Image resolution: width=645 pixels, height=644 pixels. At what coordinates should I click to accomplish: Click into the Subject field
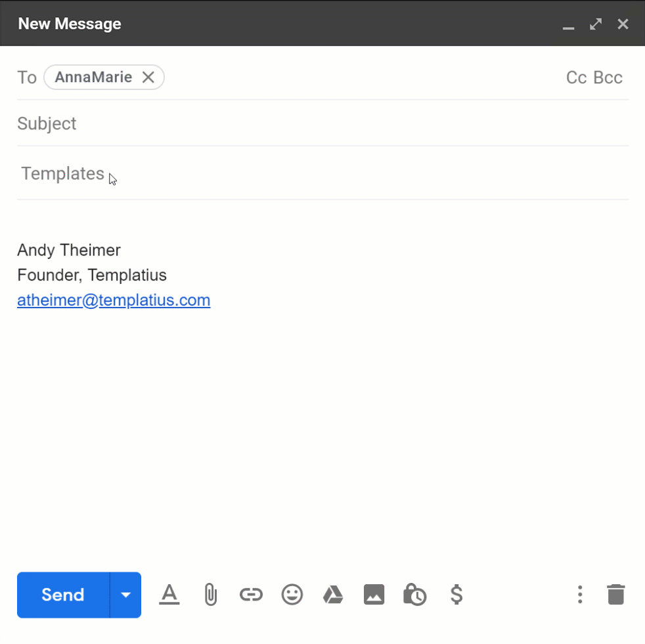pos(322,124)
